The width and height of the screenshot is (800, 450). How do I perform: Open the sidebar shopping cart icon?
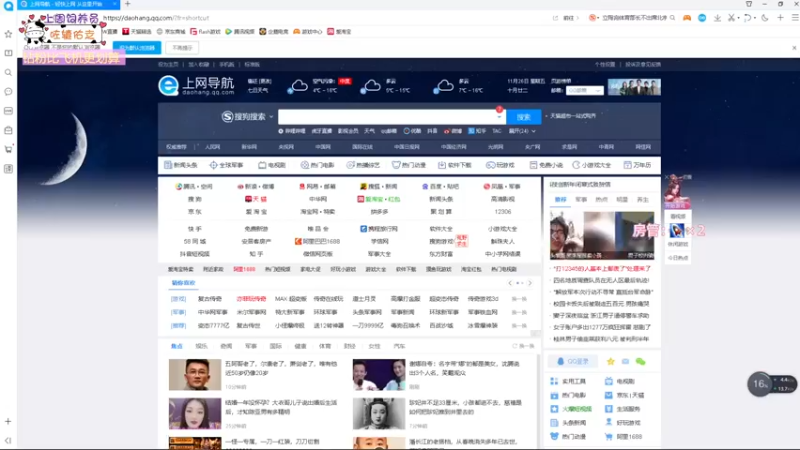click(8, 149)
